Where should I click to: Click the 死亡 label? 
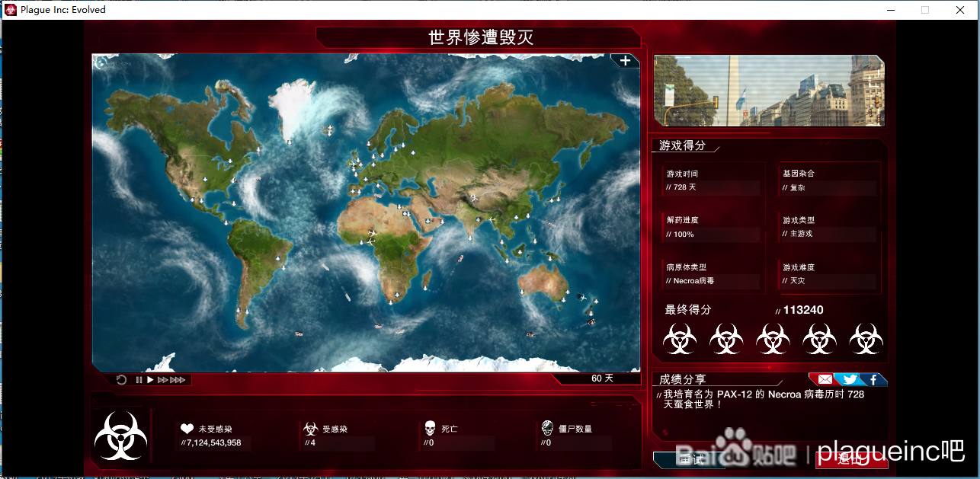[x=450, y=429]
